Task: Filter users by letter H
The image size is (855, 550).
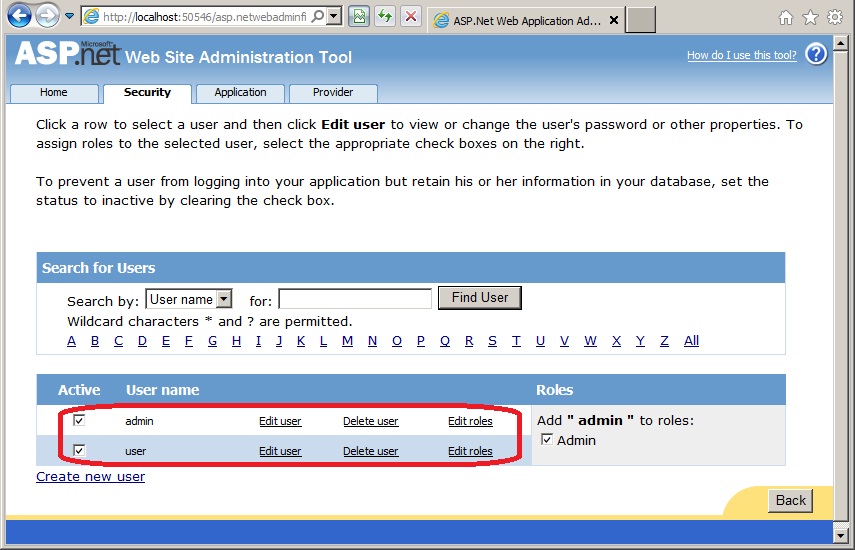Action: [x=236, y=341]
